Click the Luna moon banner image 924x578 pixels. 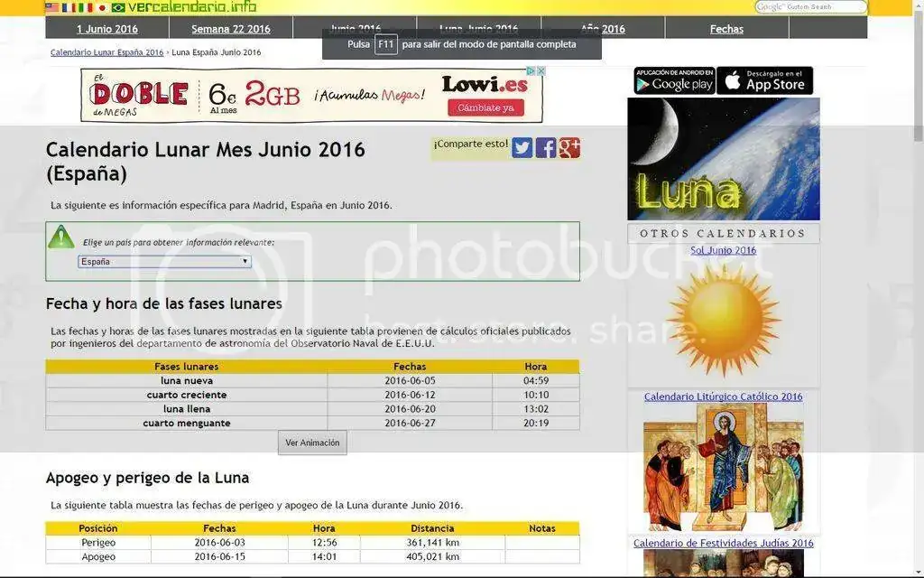(x=723, y=159)
